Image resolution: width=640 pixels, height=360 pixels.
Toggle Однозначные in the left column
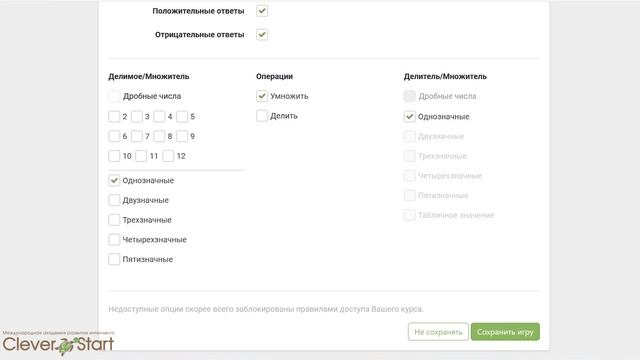[x=114, y=180]
